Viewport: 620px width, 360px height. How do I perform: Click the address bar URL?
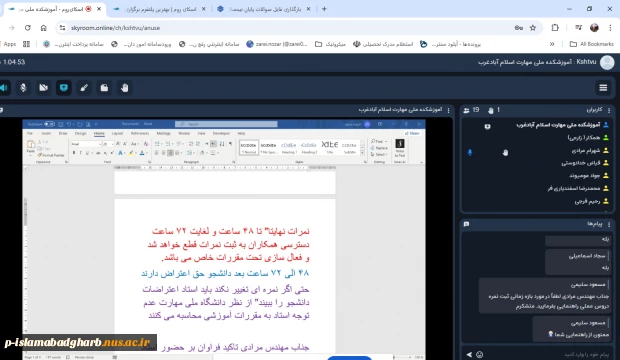115,28
